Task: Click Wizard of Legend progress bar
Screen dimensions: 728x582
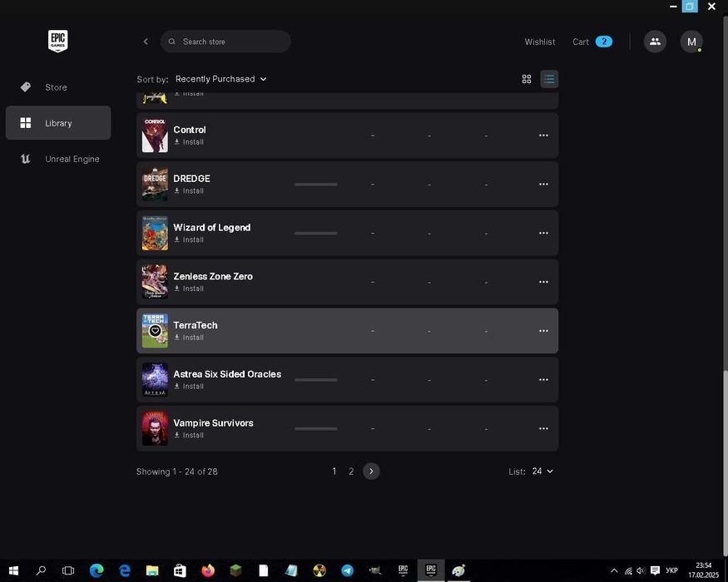Action: [x=315, y=233]
